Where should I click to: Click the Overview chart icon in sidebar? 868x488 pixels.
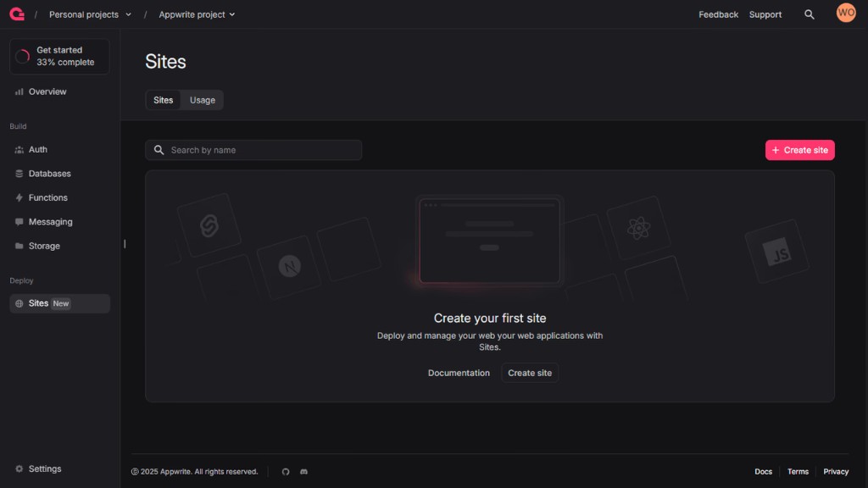point(19,91)
